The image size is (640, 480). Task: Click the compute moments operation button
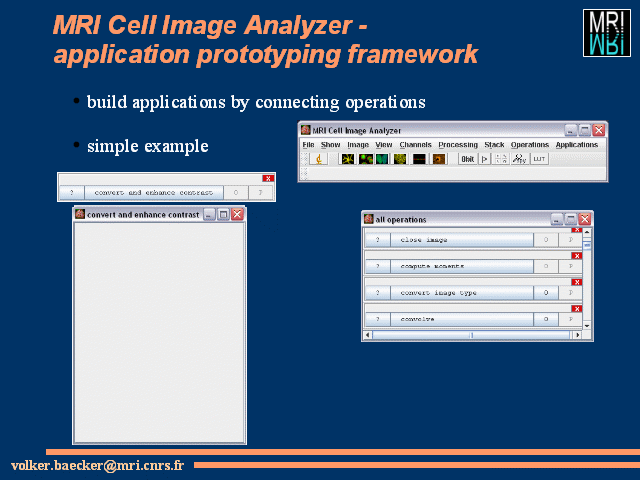pyautogui.click(x=462, y=266)
